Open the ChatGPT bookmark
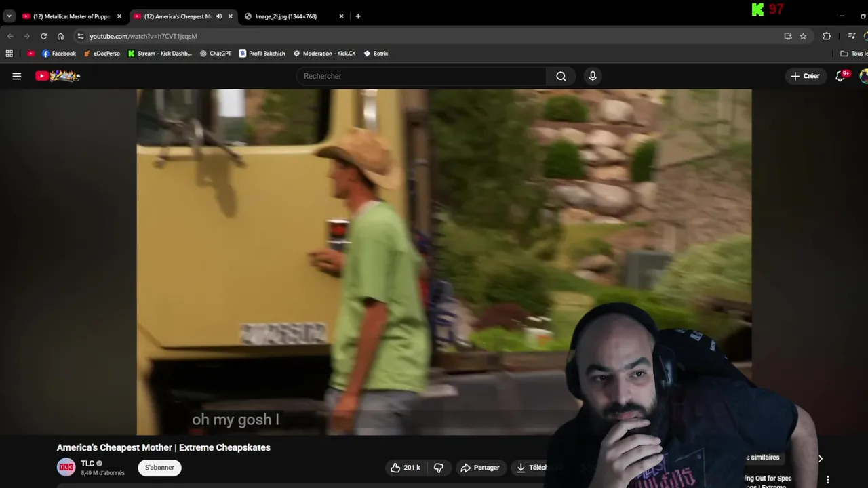This screenshot has height=488, width=868. (x=216, y=54)
